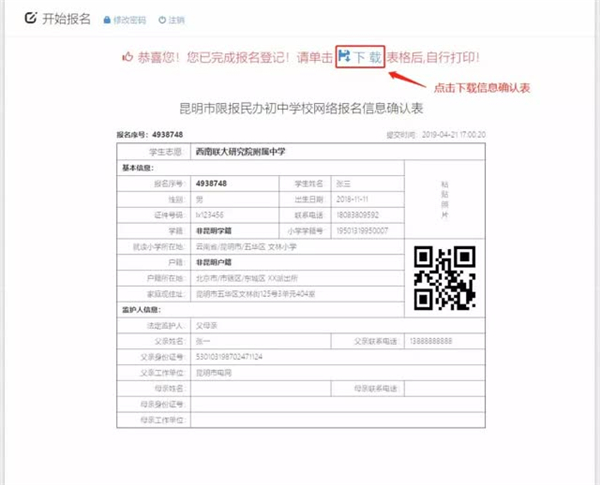Click the 就读小学所在地 label
This screenshot has height=485, width=600.
(158, 247)
